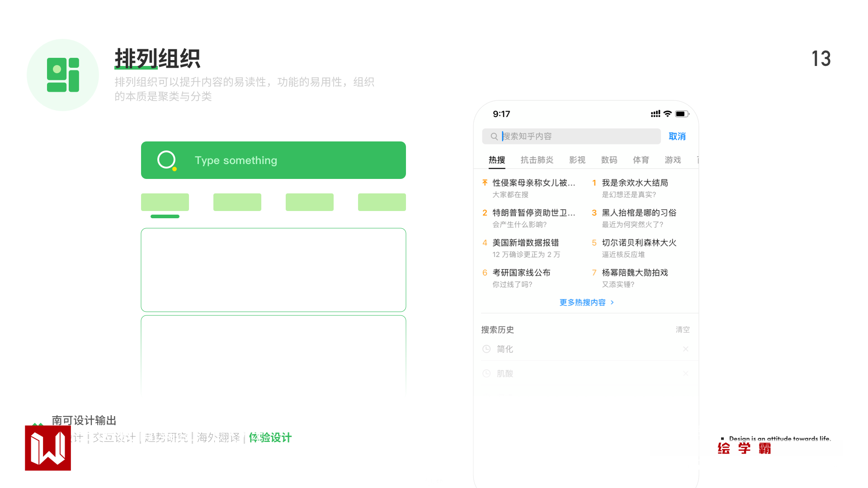
Task: Click the magnifier icon in Zhihu search bar
Action: tap(494, 136)
